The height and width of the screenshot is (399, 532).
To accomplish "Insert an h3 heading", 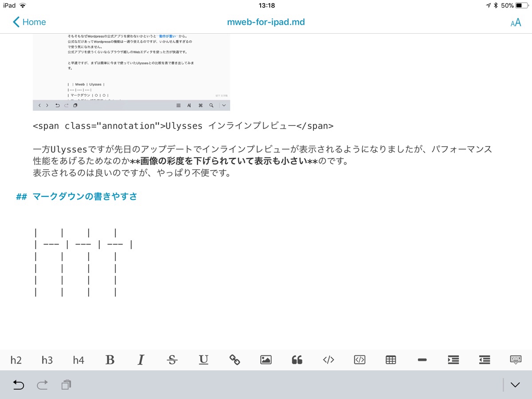I will coord(47,360).
